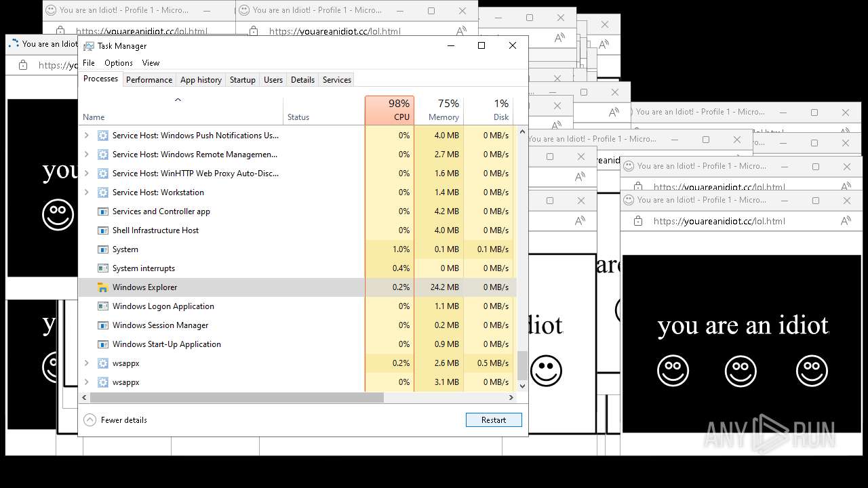This screenshot has height=488, width=868.
Task: Click address bar in front right browser window
Action: point(719,221)
